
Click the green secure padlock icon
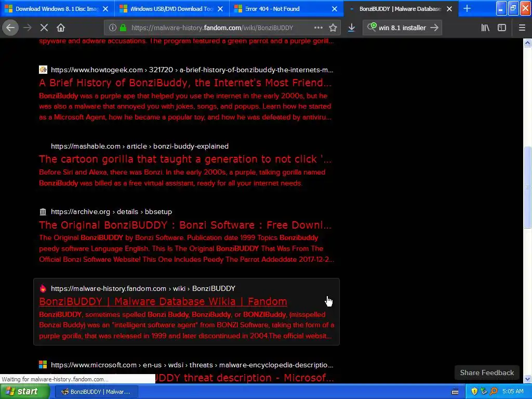(x=123, y=28)
